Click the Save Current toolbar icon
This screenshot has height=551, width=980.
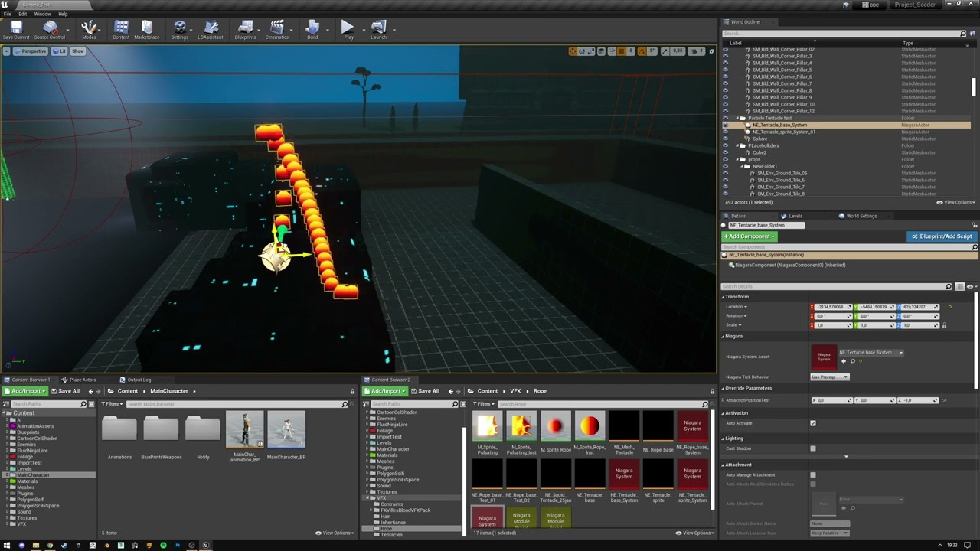[16, 30]
